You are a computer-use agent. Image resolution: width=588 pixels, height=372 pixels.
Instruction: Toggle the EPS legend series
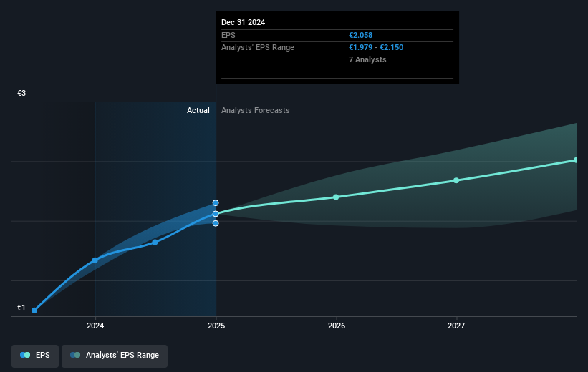[x=35, y=356]
